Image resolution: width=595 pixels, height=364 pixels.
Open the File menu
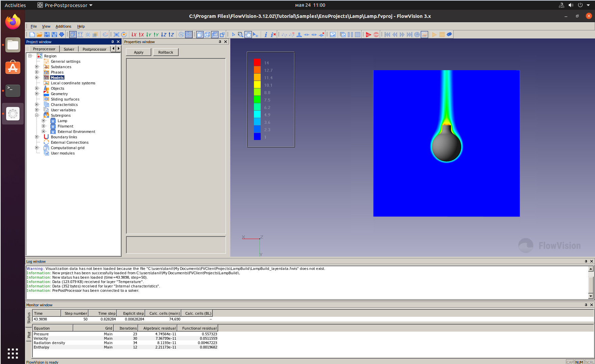point(34,26)
